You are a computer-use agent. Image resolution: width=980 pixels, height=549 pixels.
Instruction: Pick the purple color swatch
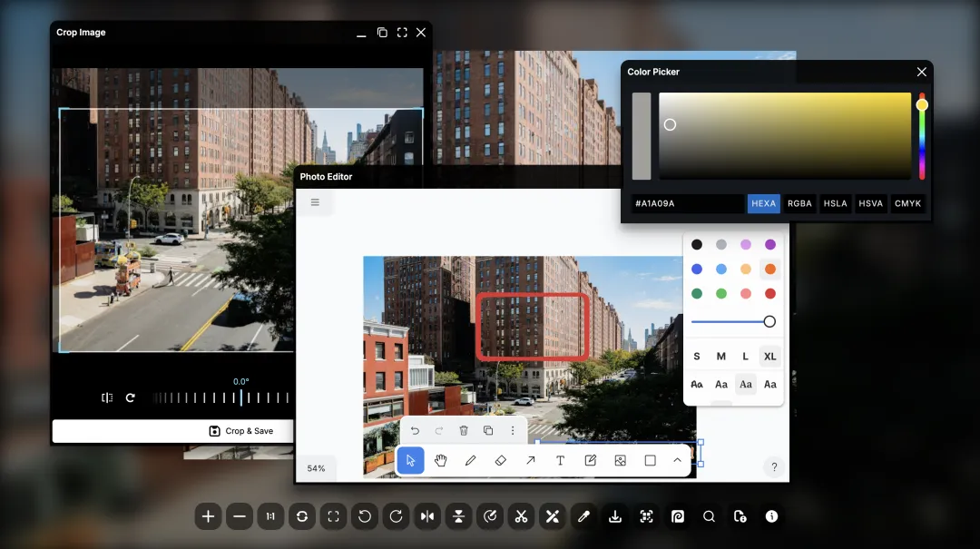(x=770, y=244)
